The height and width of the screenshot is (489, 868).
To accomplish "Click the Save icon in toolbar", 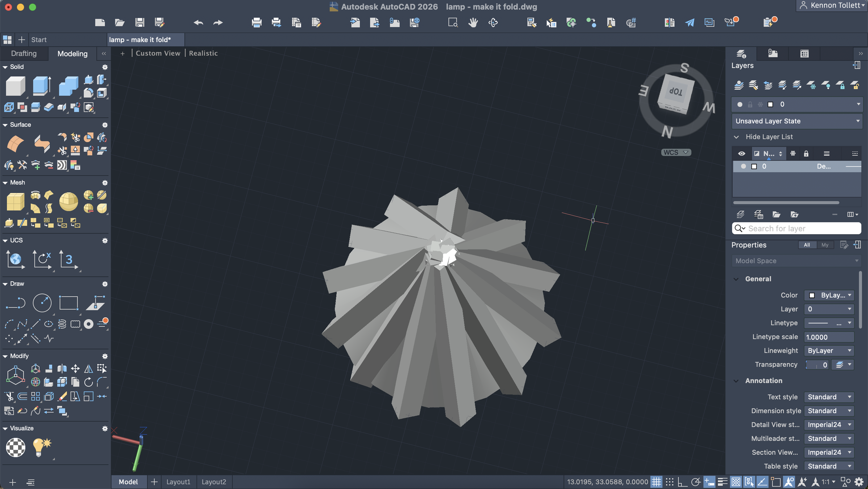I will (140, 23).
